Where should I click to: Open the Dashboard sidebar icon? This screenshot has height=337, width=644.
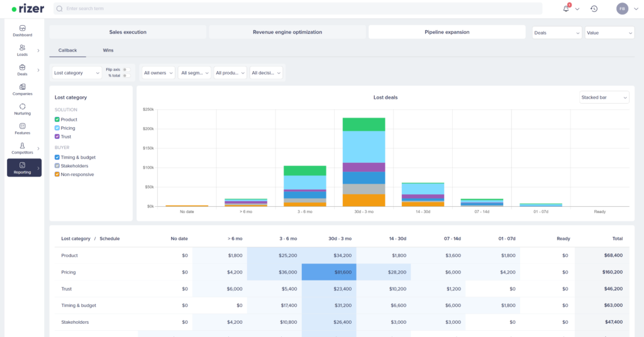click(x=23, y=31)
